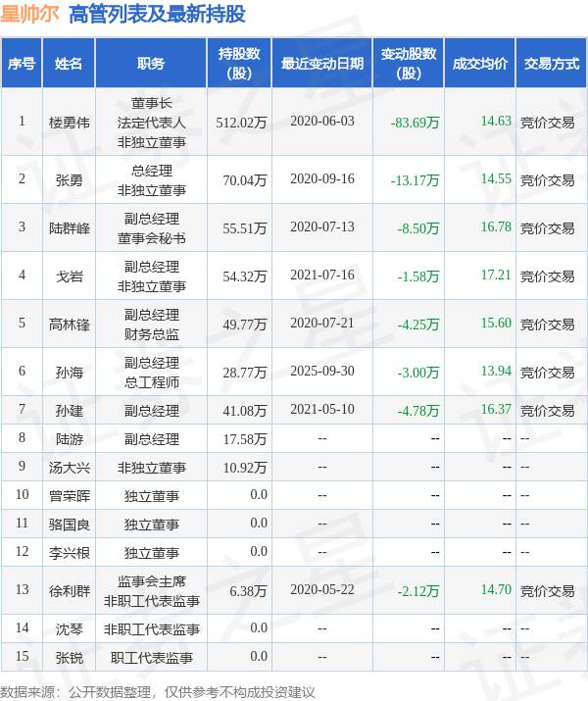The width and height of the screenshot is (588, 701).
Task: Click the holding value 10.92万
Action: [245, 468]
